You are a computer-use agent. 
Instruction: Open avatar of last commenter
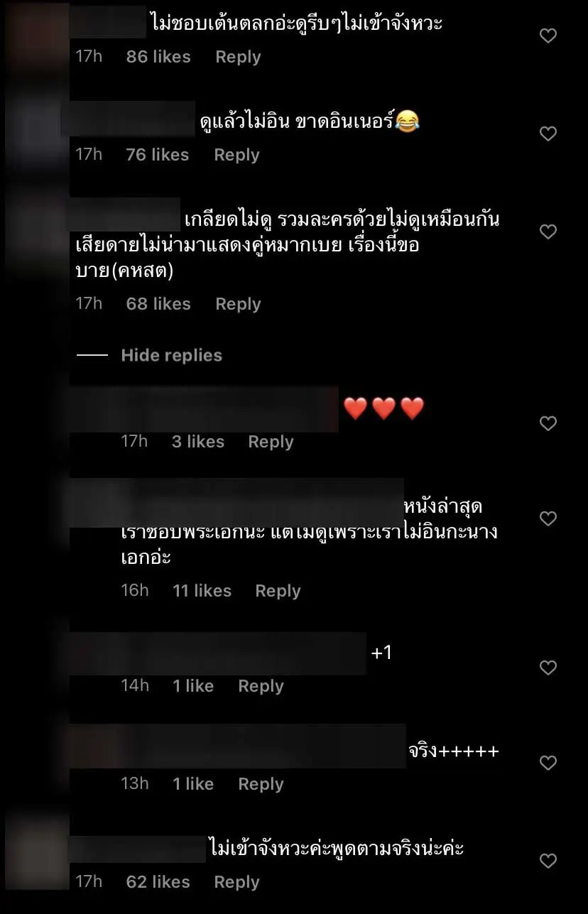(37, 849)
